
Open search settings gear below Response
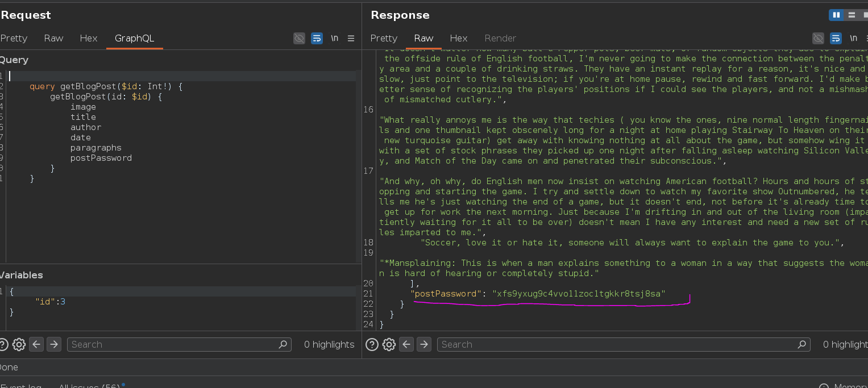(389, 344)
